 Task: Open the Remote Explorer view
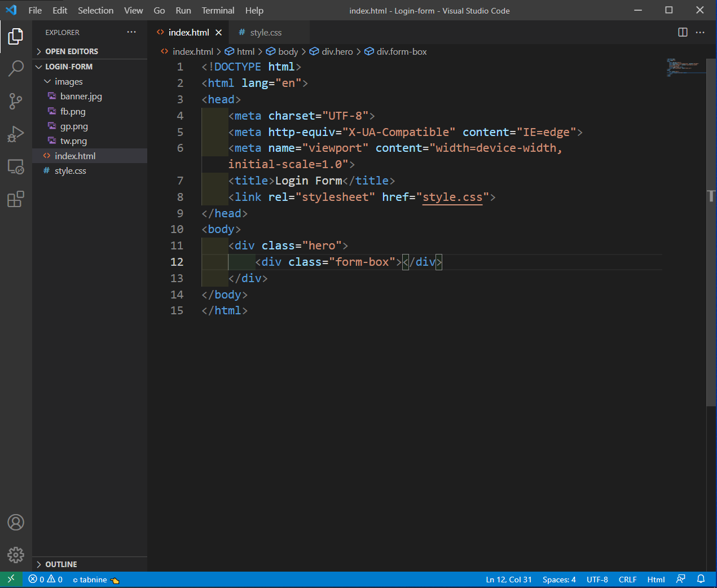(16, 167)
